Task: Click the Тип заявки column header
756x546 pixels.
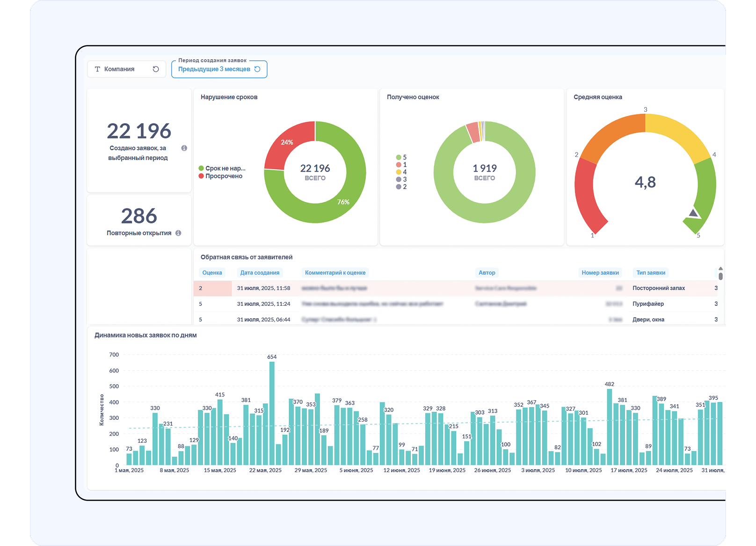Action: click(650, 273)
